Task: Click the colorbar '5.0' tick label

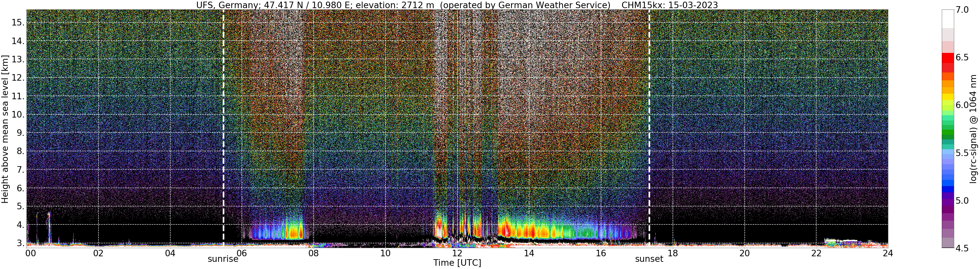Action: coord(962,200)
